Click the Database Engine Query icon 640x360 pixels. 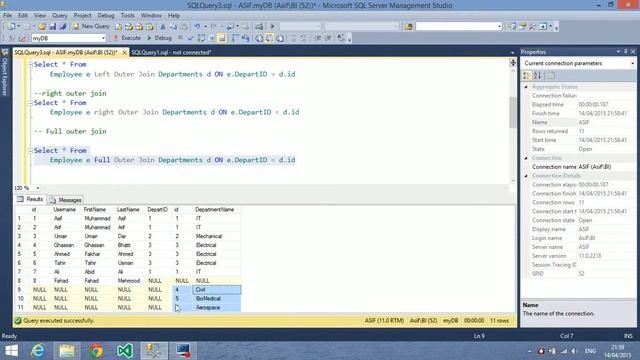pyautogui.click(x=118, y=27)
